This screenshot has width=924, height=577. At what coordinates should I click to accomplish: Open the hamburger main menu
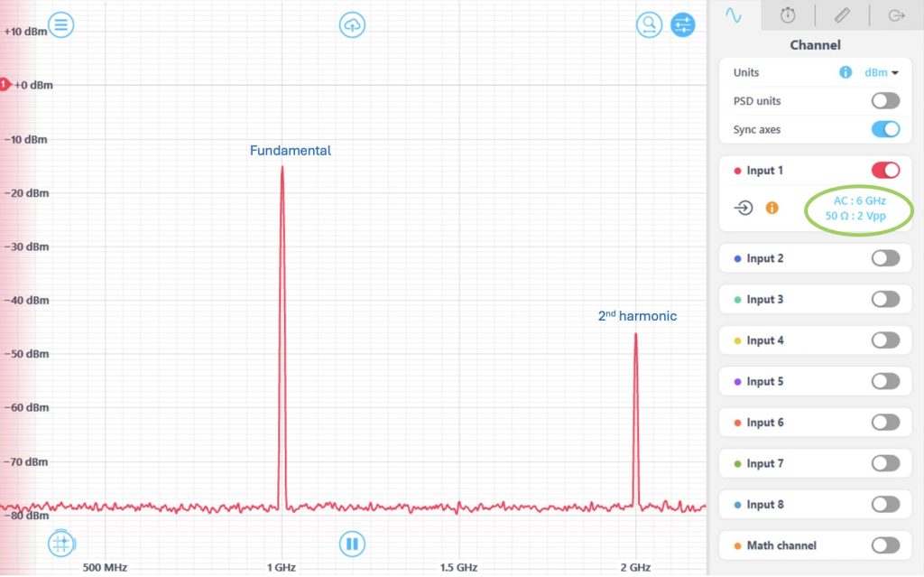point(60,24)
